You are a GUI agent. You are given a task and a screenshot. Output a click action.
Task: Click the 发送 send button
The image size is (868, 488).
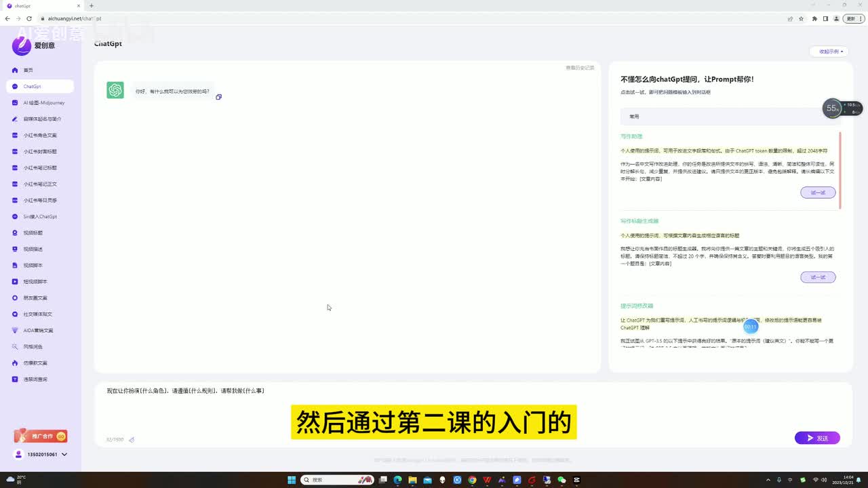click(x=817, y=438)
